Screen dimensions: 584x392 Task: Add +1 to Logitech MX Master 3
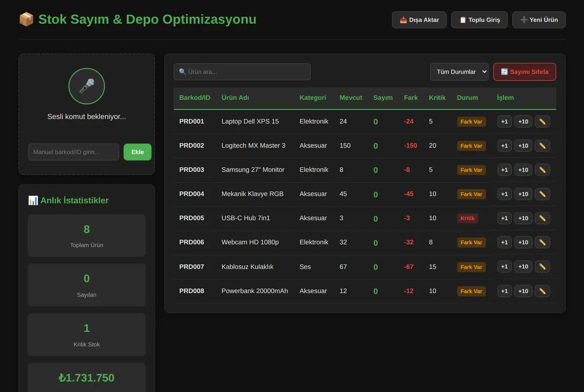504,145
